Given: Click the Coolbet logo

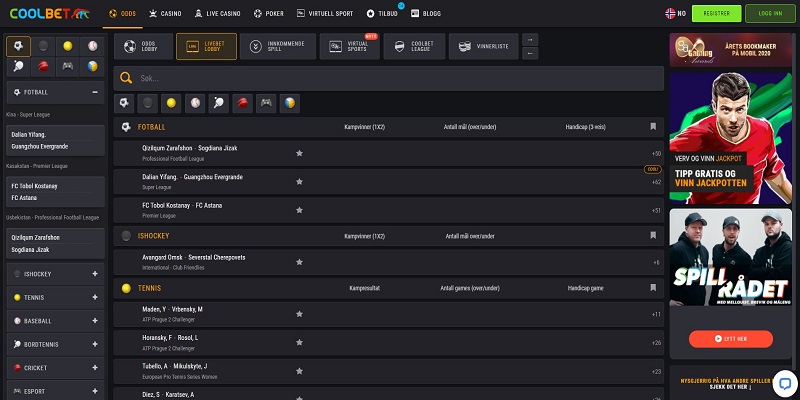Looking at the screenshot, I should 49,13.
